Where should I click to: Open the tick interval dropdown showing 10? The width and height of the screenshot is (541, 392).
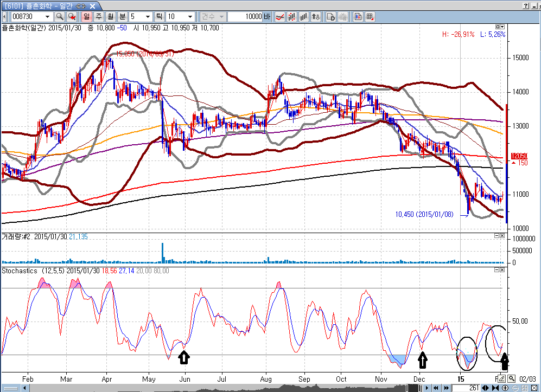point(190,17)
